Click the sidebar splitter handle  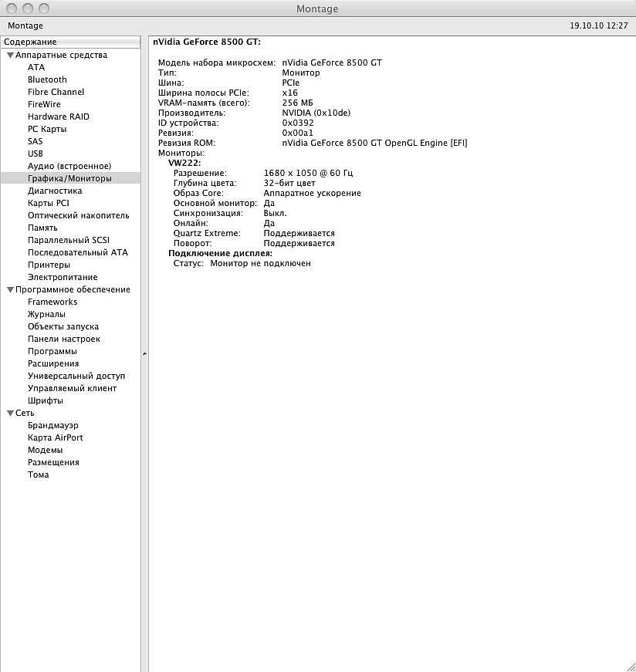pyautogui.click(x=144, y=354)
